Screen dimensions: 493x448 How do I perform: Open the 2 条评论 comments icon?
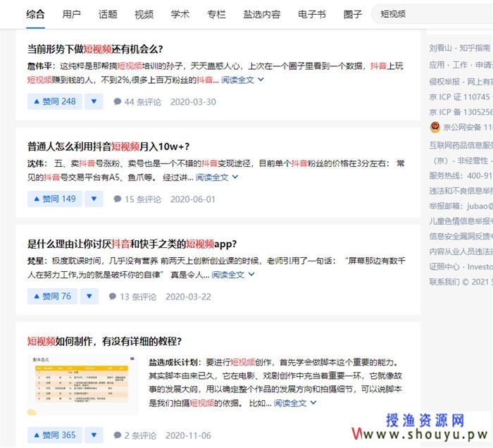tap(118, 435)
